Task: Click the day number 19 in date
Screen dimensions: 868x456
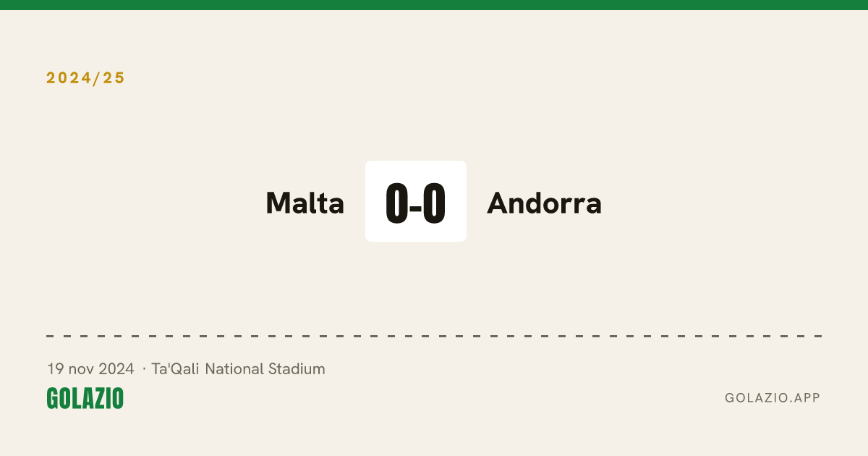Action: coord(55,369)
